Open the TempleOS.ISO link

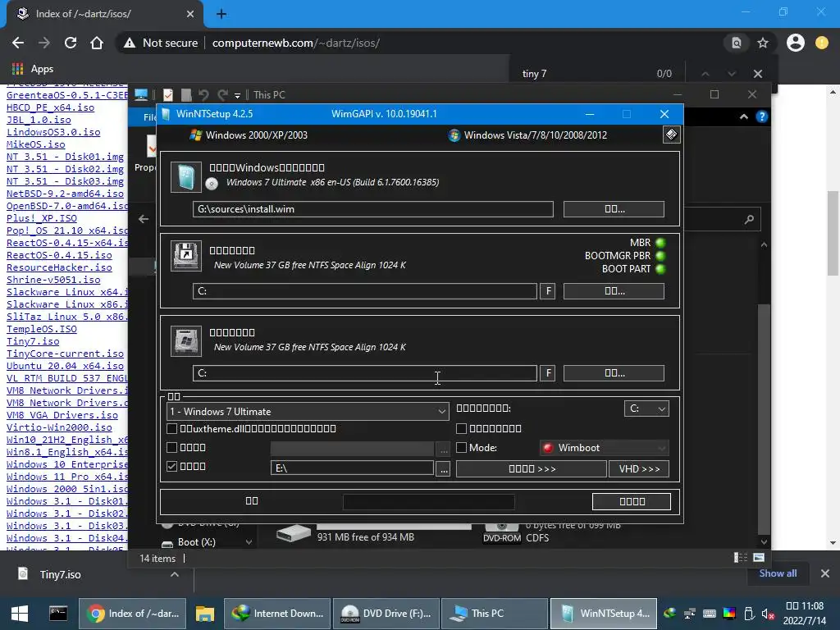pyautogui.click(x=41, y=329)
